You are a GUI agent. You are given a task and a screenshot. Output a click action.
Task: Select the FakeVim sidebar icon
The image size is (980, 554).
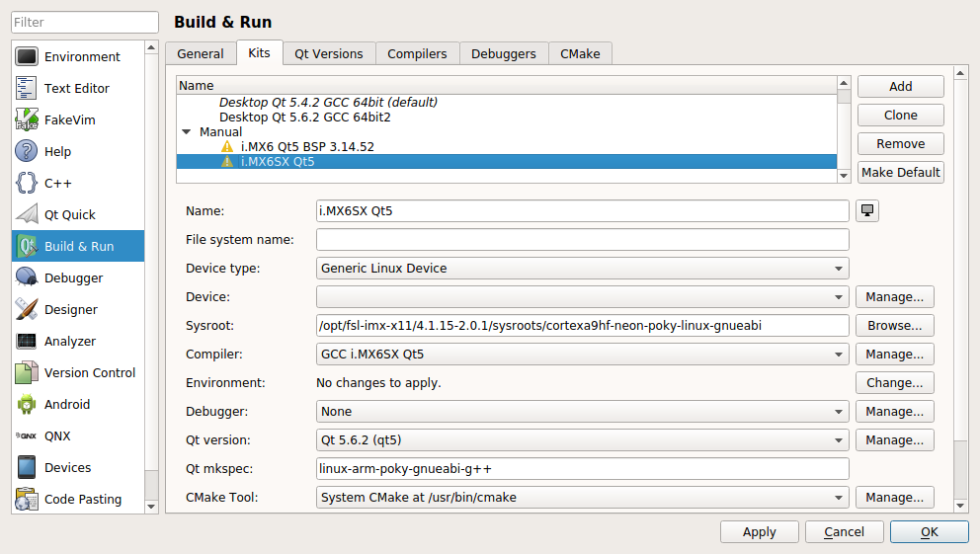pos(27,119)
